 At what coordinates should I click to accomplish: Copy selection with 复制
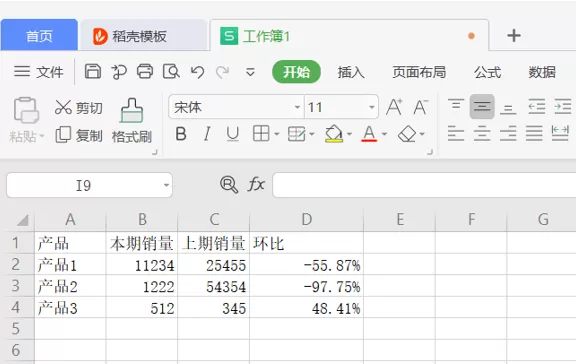(x=79, y=136)
